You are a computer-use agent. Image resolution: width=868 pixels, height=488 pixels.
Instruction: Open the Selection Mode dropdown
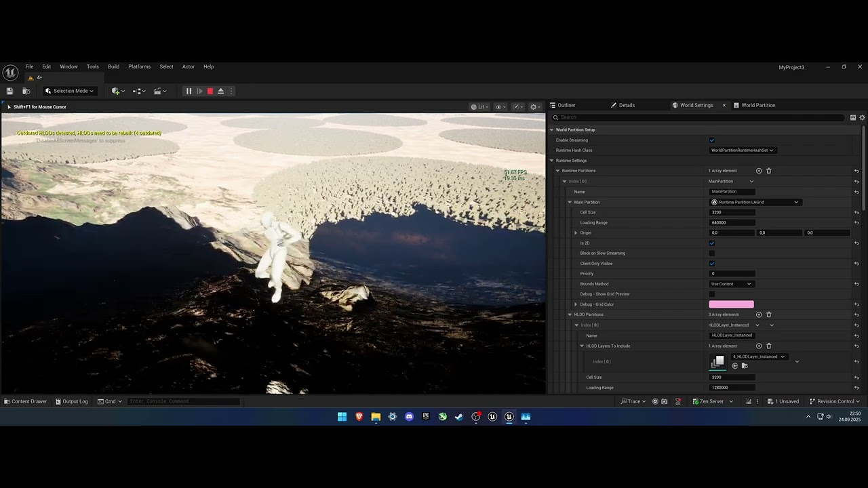point(70,91)
